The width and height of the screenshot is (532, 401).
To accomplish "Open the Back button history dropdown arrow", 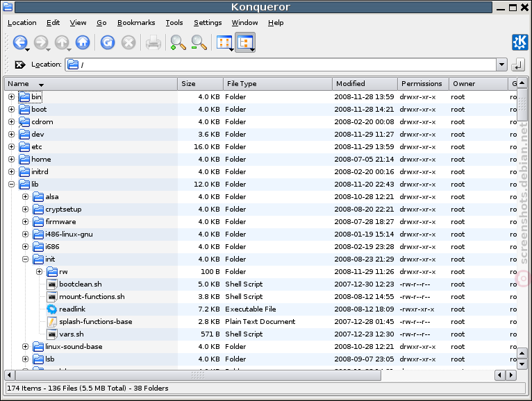I will point(28,50).
